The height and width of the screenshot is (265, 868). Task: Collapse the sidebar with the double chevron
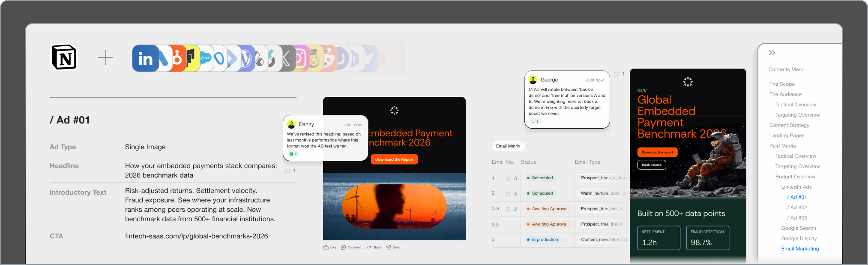tap(772, 53)
